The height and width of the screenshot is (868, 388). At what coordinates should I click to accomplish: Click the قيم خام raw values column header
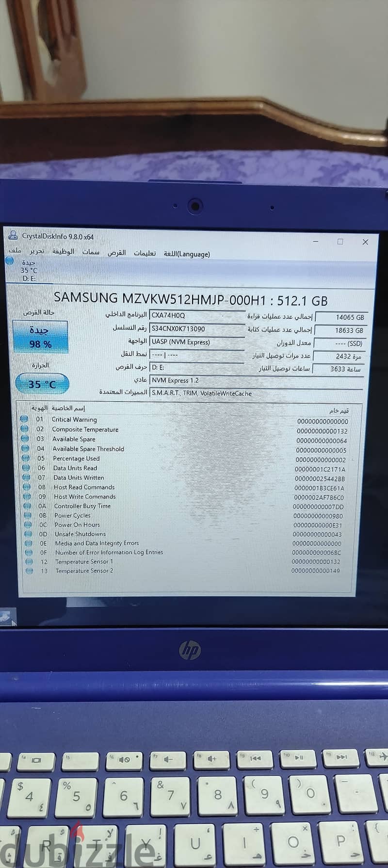tap(339, 410)
